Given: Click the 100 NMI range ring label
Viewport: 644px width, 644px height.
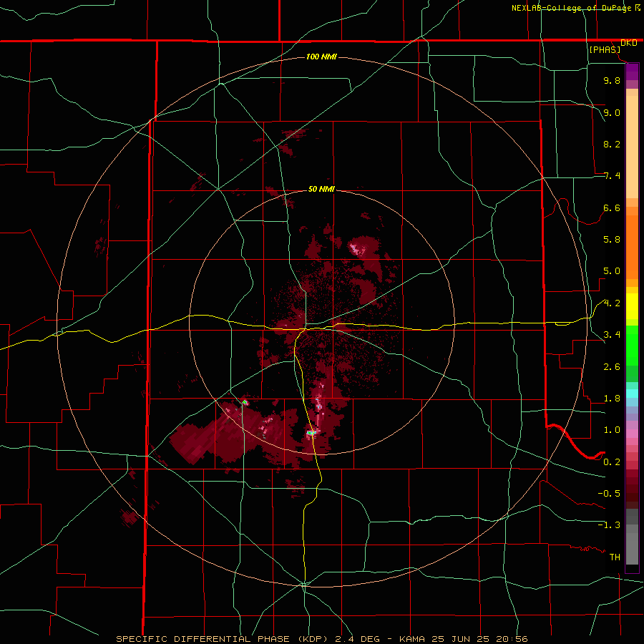Looking at the screenshot, I should click(x=321, y=57).
